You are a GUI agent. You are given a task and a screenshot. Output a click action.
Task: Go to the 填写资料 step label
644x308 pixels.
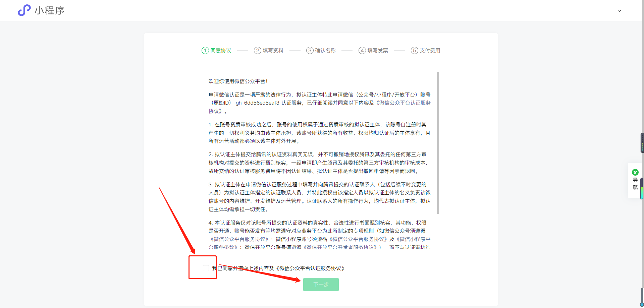click(x=273, y=51)
